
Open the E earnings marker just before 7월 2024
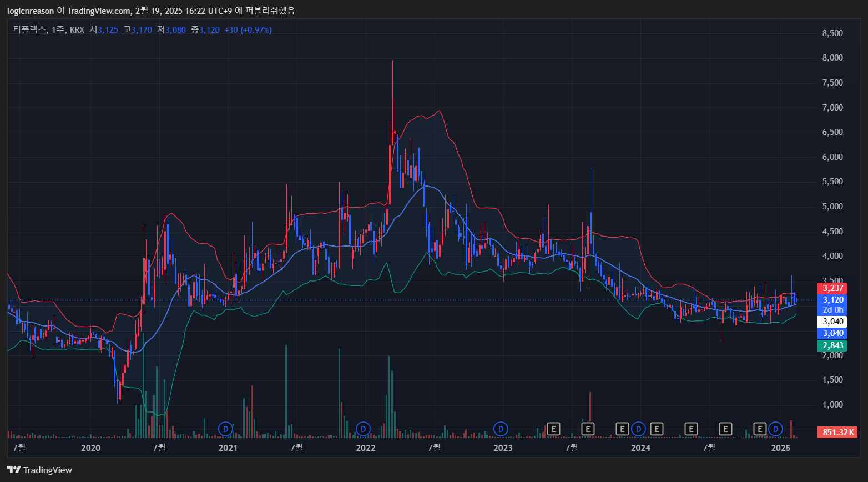691,429
